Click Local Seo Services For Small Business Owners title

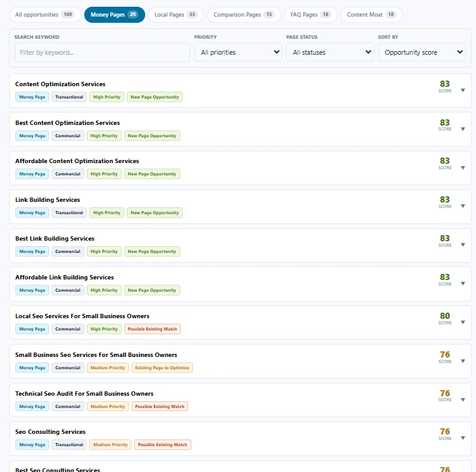click(x=82, y=316)
